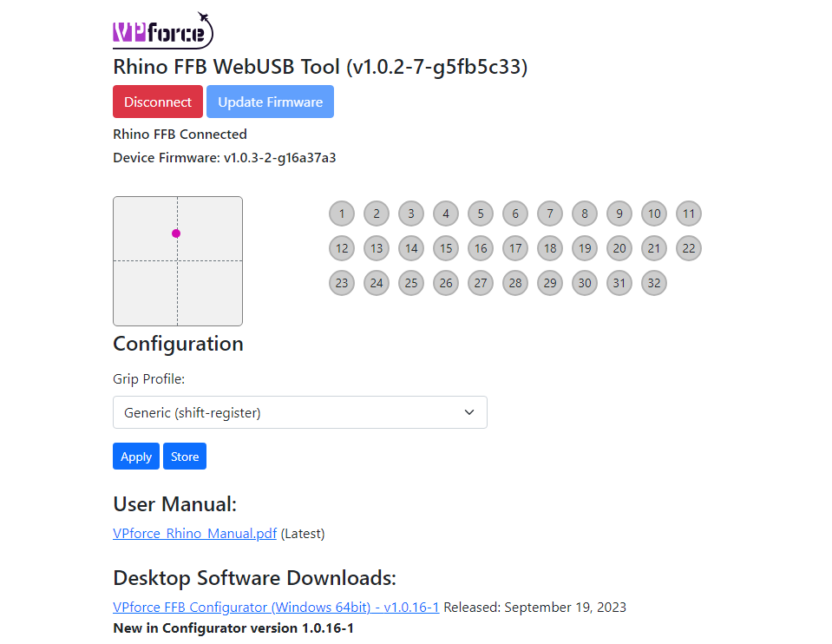Click the Configuration heading
Screen dimensions: 832x644
[179, 344]
